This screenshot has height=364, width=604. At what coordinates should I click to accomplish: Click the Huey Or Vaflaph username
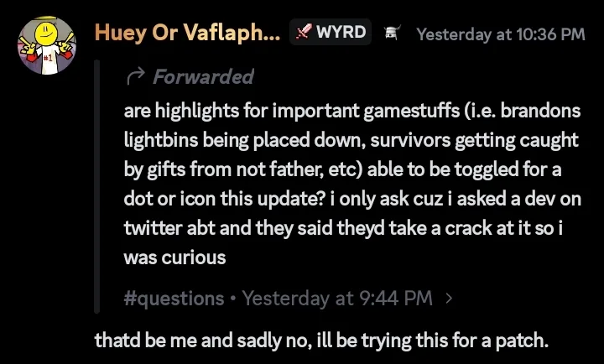click(x=187, y=33)
